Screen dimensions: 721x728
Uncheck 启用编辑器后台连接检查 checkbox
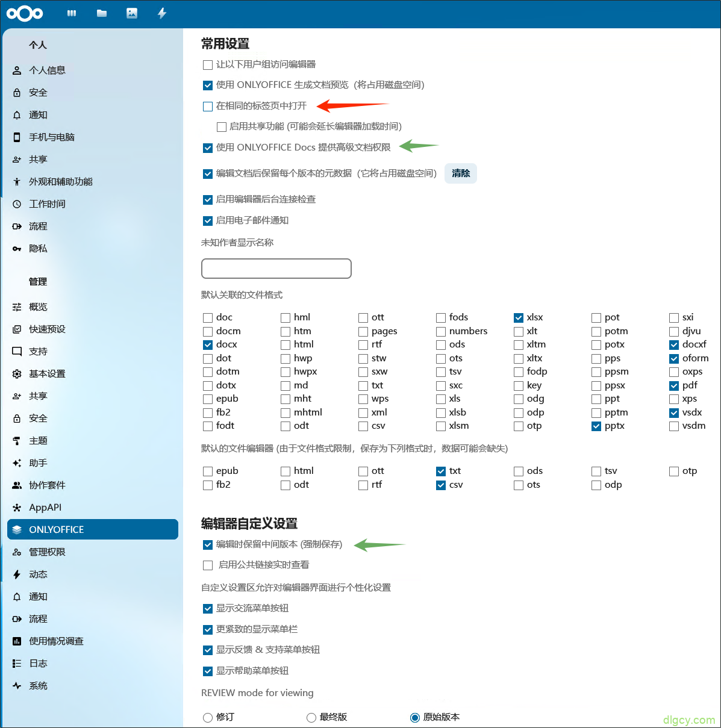point(208,200)
